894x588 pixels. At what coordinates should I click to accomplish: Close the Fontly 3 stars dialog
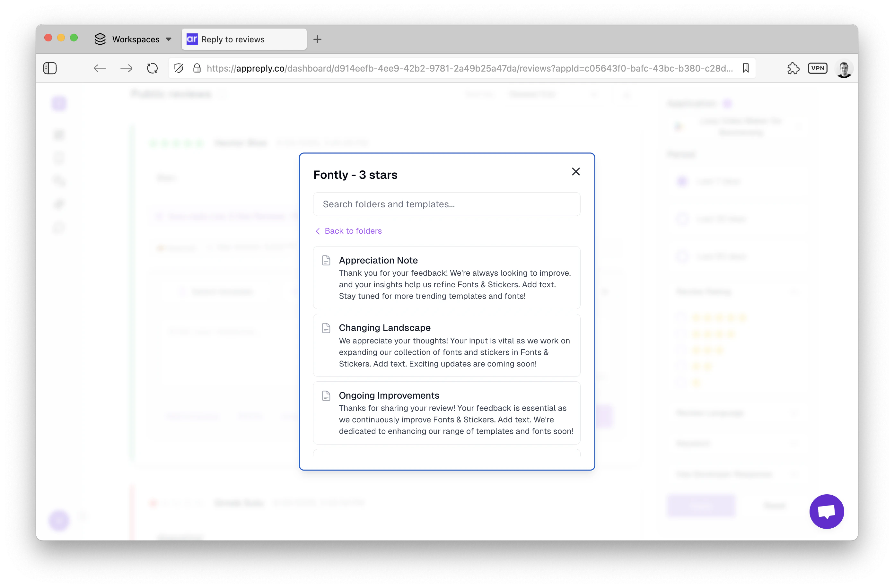pos(575,172)
